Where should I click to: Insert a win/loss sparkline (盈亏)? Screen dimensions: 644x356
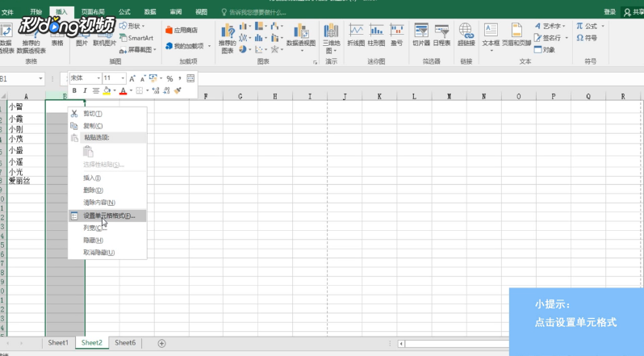396,35
